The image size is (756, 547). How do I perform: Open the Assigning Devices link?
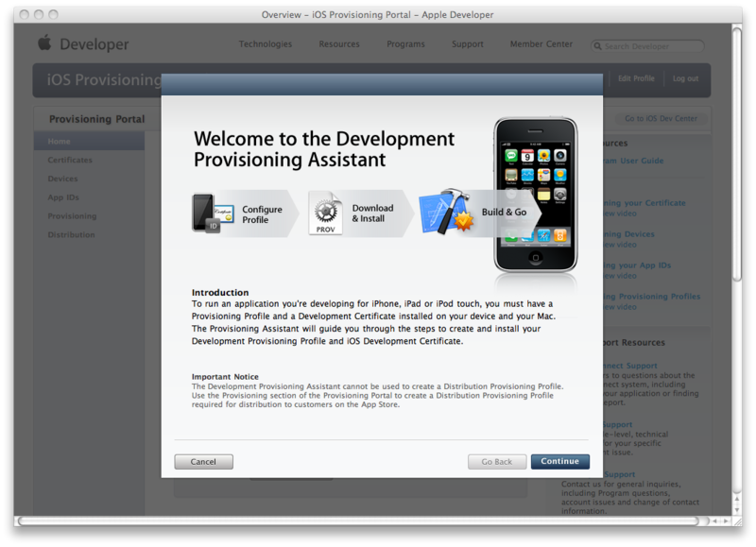pos(628,234)
